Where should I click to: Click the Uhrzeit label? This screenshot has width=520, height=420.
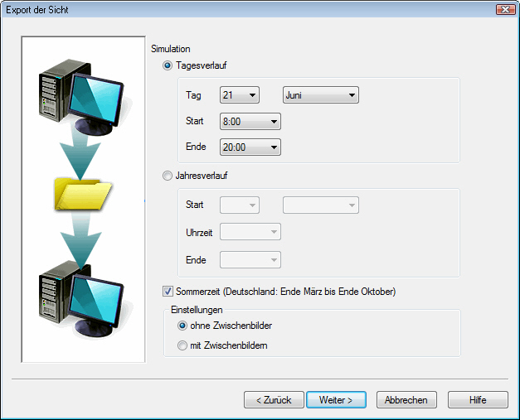coord(199,233)
